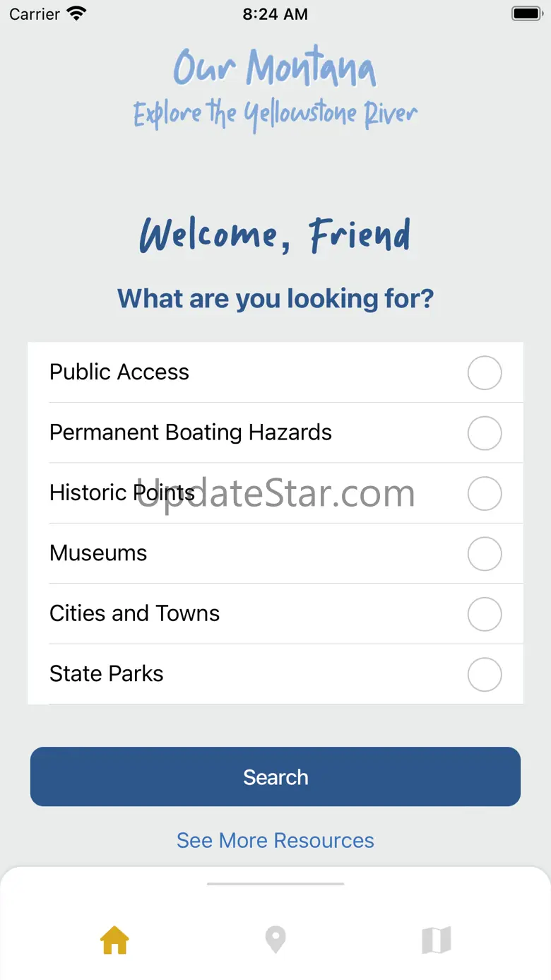The width and height of the screenshot is (551, 980).
Task: Toggle the Historic Points selection circle
Action: [x=485, y=493]
